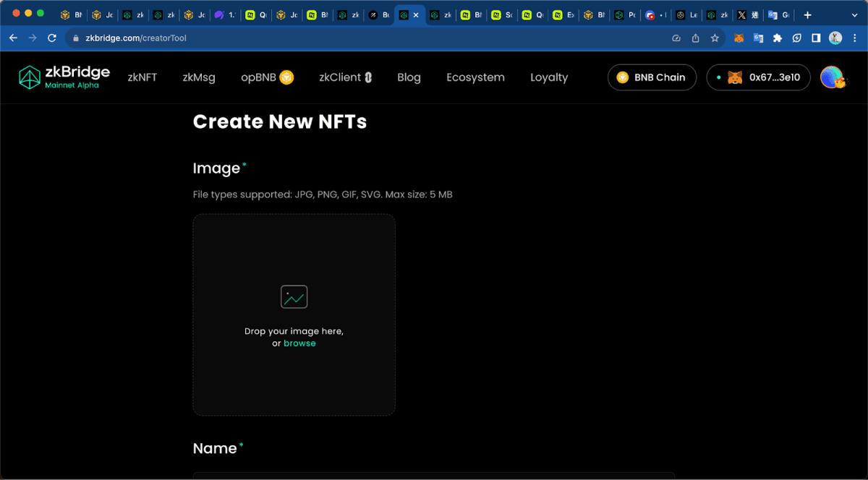868x480 pixels.
Task: Bookmark this page with the star icon
Action: pyautogui.click(x=715, y=38)
